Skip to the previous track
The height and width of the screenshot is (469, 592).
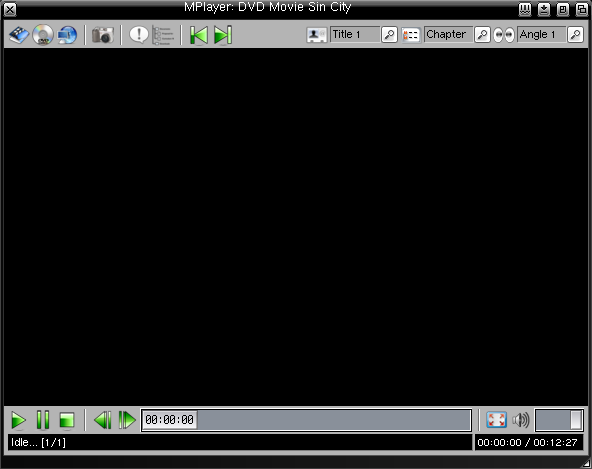click(199, 35)
